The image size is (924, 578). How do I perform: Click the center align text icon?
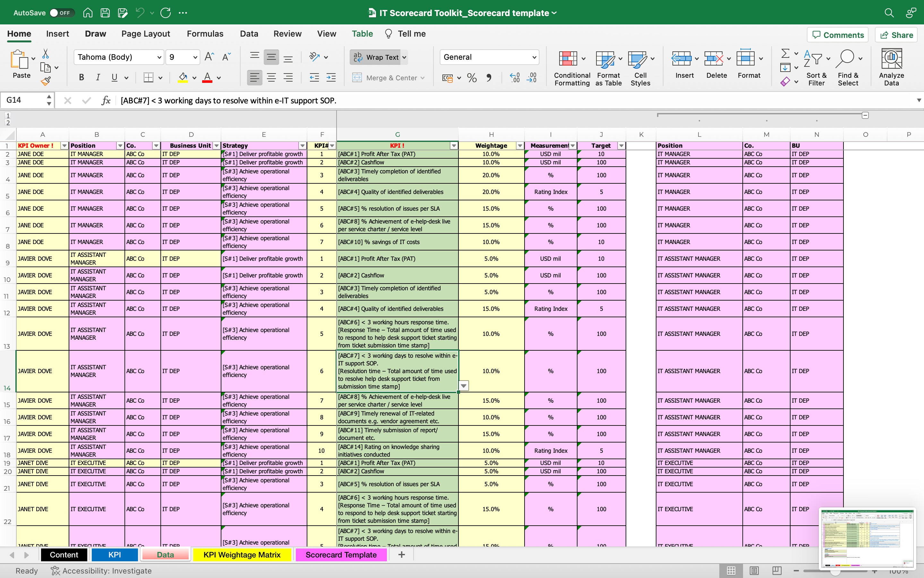click(x=271, y=78)
